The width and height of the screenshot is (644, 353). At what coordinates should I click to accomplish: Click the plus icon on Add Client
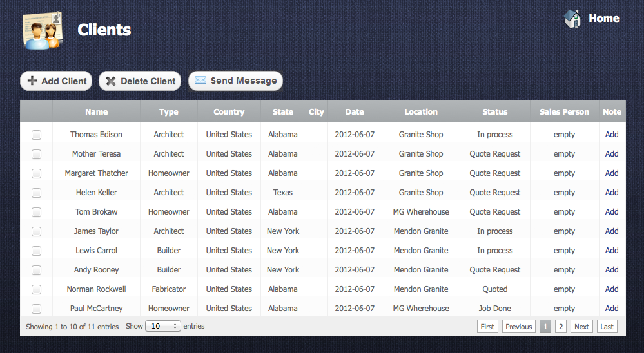[32, 81]
